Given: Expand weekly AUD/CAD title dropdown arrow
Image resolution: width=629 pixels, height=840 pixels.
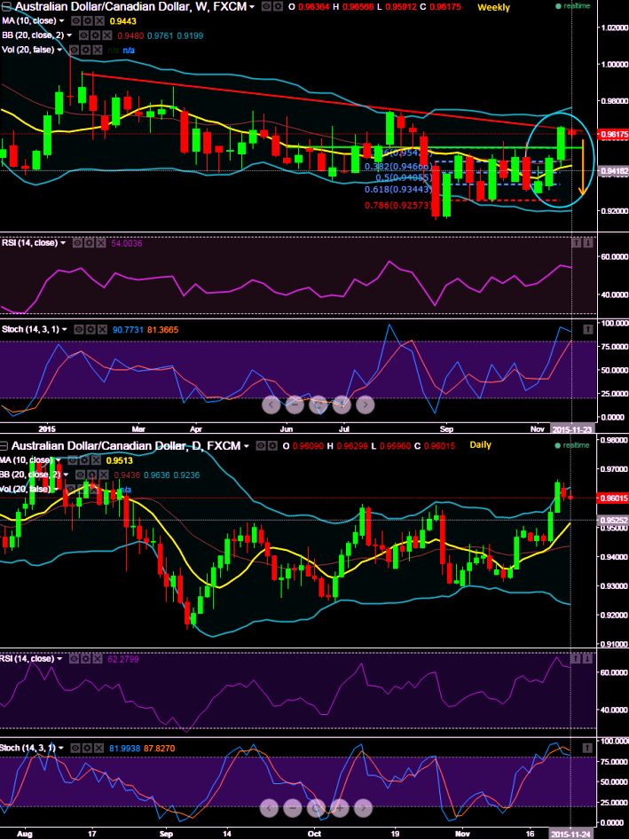Looking at the screenshot, I should pos(252,7).
